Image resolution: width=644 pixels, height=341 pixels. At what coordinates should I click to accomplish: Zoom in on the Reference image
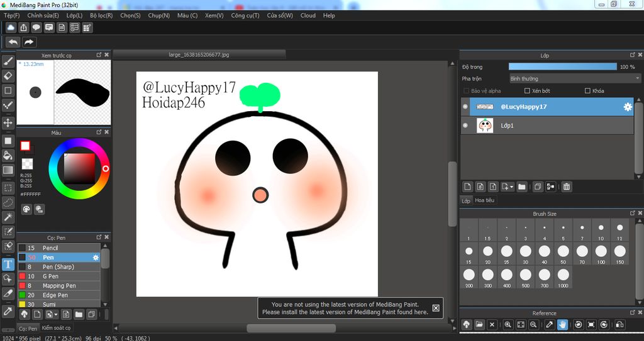pyautogui.click(x=508, y=325)
